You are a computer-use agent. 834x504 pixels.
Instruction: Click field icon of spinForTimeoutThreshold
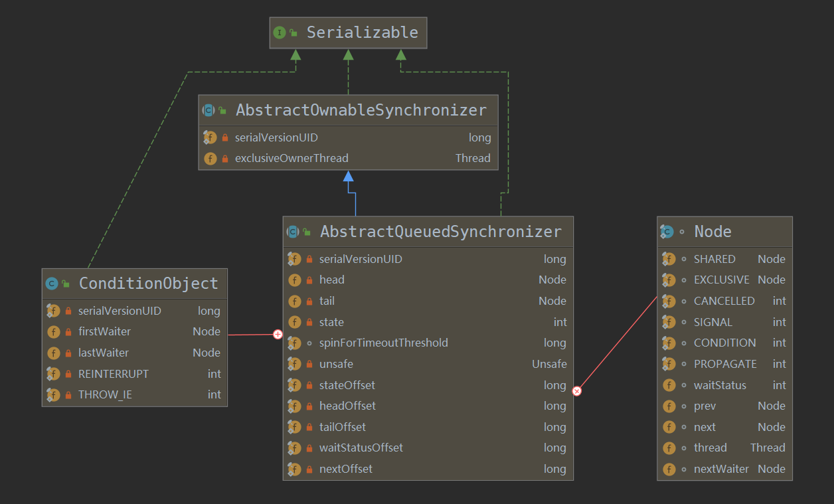tap(294, 343)
